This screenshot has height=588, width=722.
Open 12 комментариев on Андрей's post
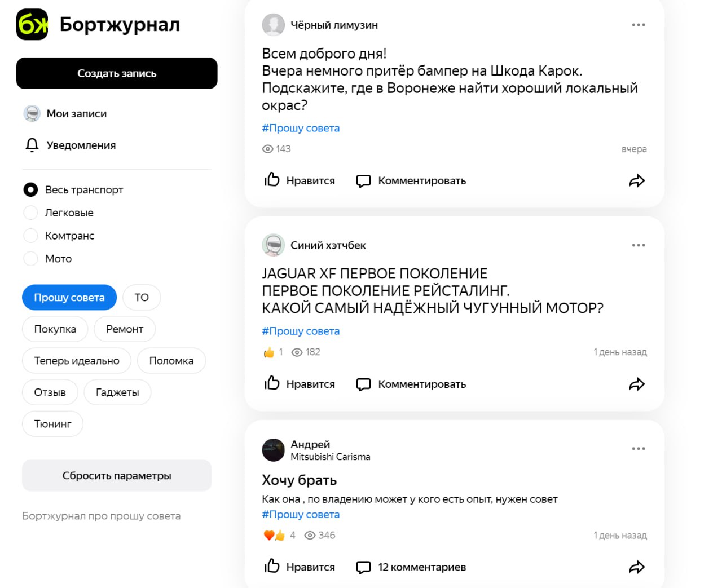411,567
